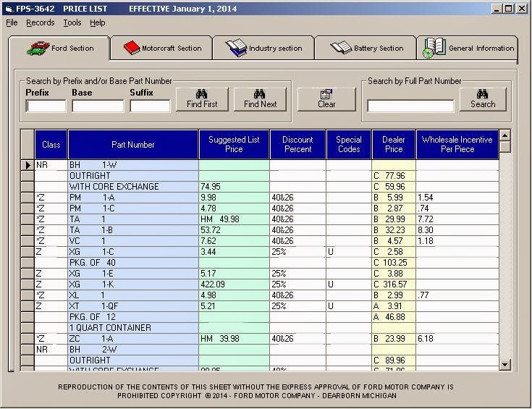The height and width of the screenshot is (409, 532).
Task: Click the binoculars icon on Find First
Action: click(201, 93)
